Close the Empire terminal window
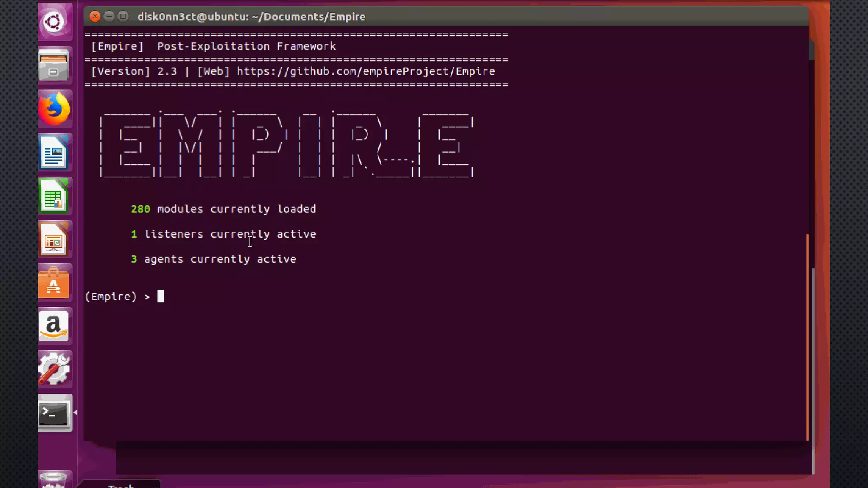 [95, 17]
